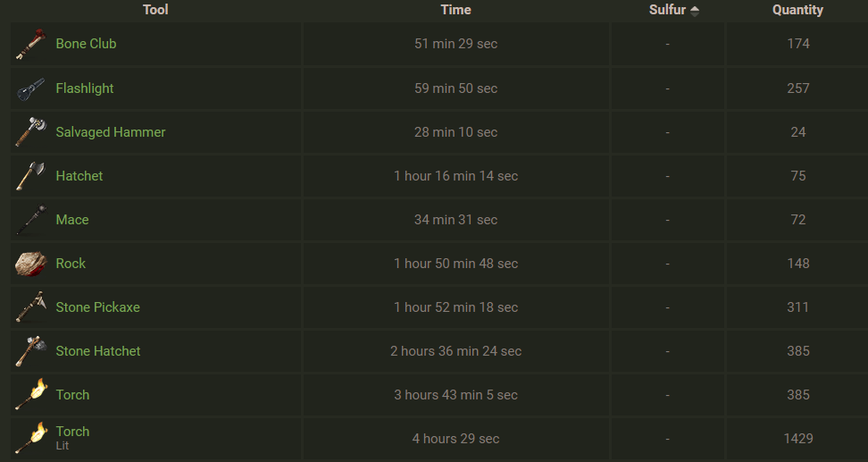Click the Bone Club icon
Image resolution: width=868 pixels, height=462 pixels.
31,45
